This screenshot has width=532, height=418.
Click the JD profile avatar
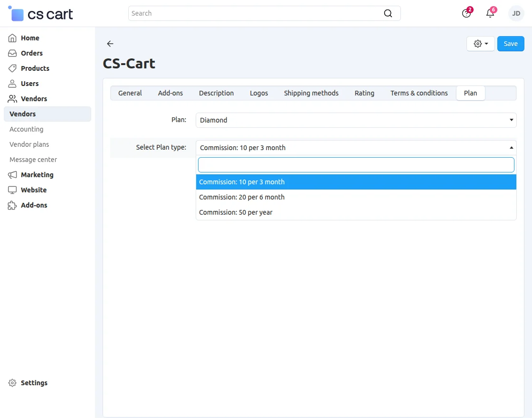point(516,13)
